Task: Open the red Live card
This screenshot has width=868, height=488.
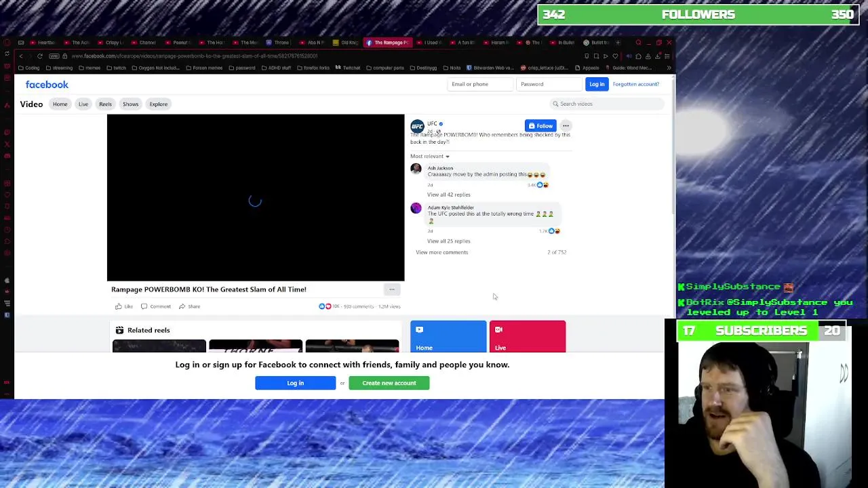Action: tap(528, 337)
